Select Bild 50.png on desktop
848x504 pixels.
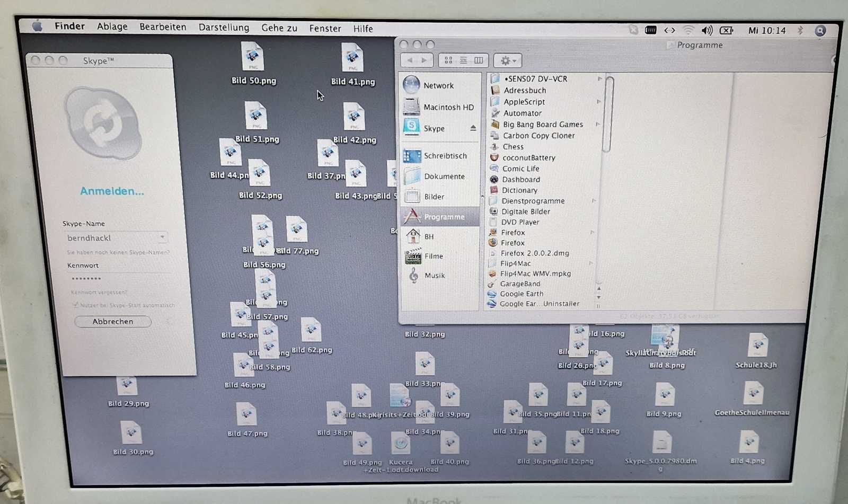point(253,64)
